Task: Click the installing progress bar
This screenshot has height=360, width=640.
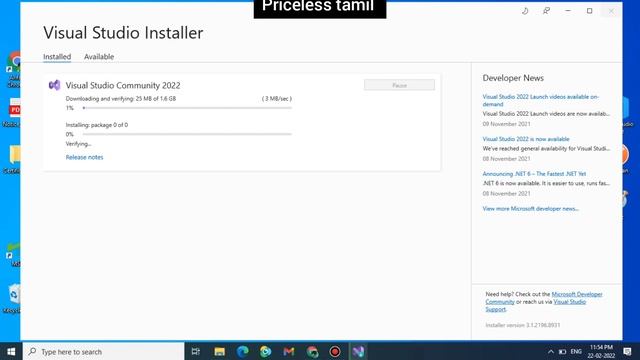Action: 187,134
